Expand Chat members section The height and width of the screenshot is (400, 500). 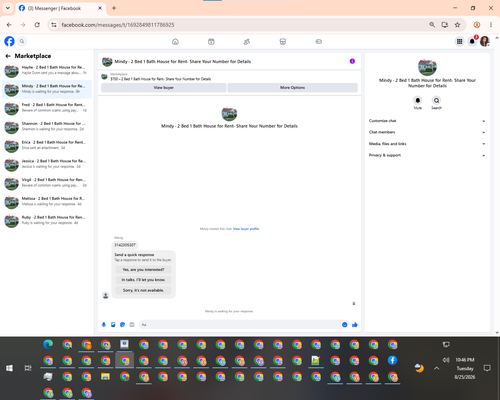click(427, 132)
